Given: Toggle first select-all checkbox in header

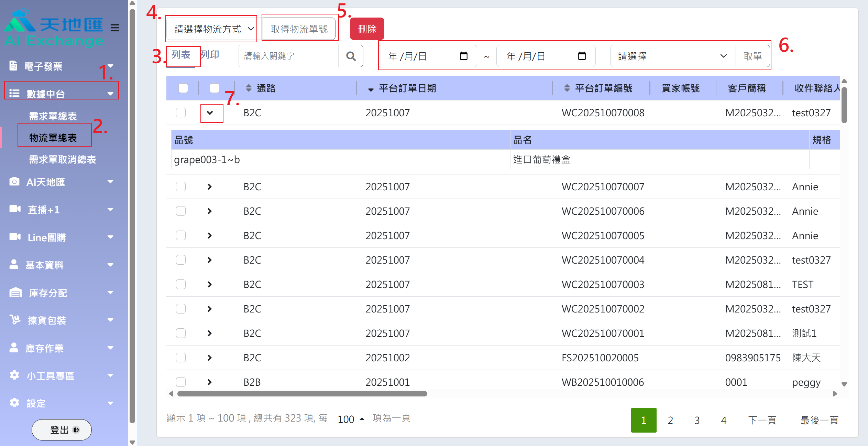Looking at the screenshot, I should (183, 88).
